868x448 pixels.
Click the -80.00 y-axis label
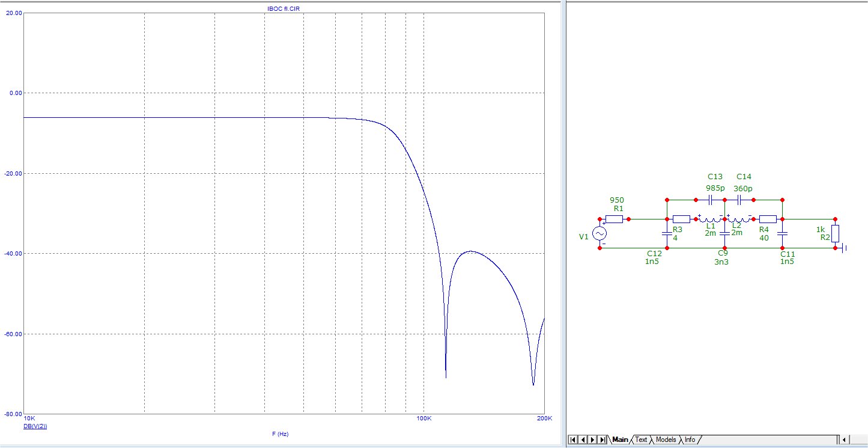tap(13, 414)
